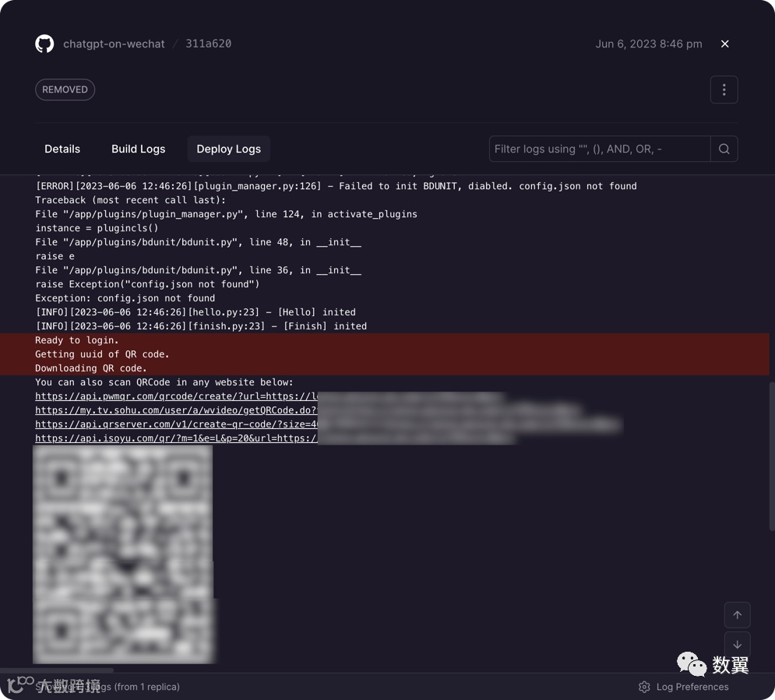Screen dimensions: 775x700
Task: Click the ERROR plugin_manager.py:126 log line
Action: (x=336, y=186)
